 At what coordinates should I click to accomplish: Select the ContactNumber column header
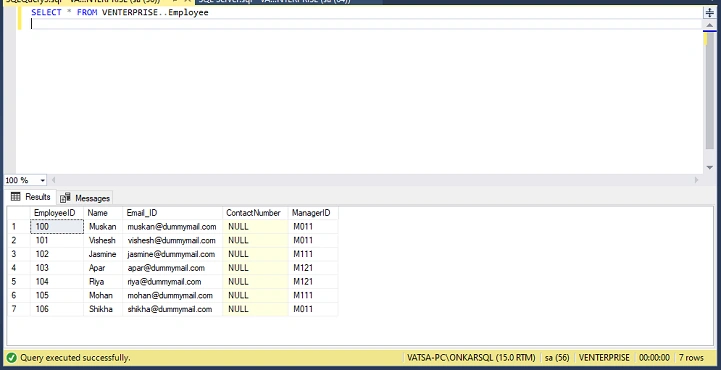click(x=255, y=213)
